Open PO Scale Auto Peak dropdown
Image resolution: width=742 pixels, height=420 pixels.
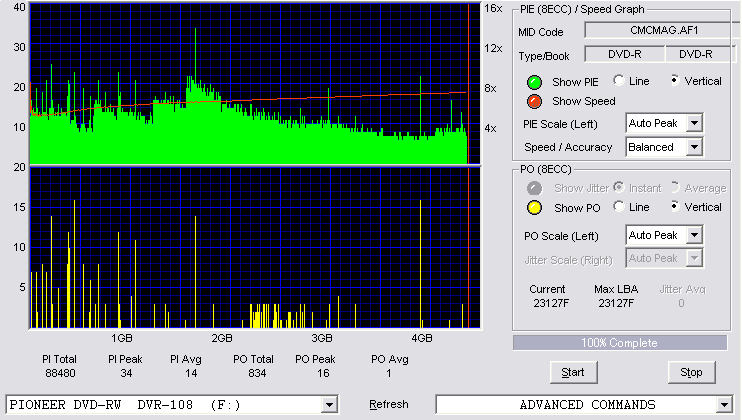(x=694, y=235)
